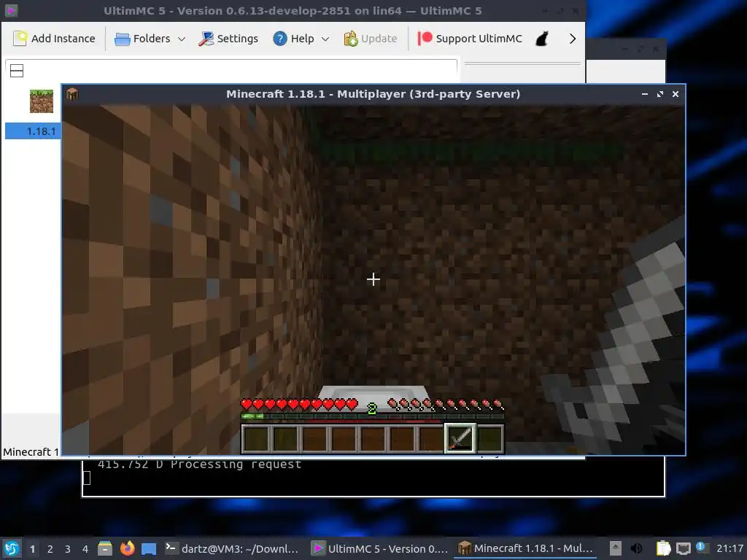The width and height of the screenshot is (747, 560).
Task: Click the UltimMC title bar app icon
Action: [11, 10]
